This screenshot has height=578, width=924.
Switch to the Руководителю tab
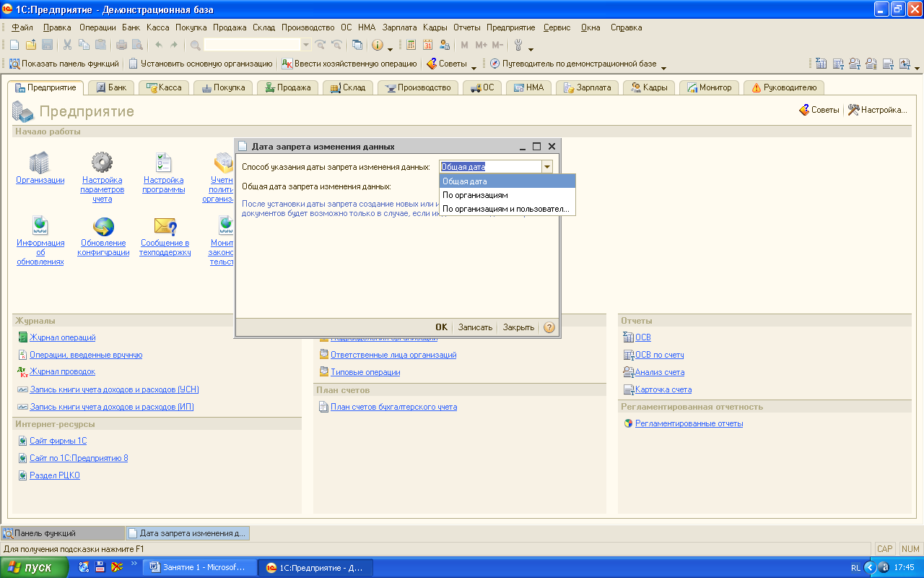(x=784, y=87)
